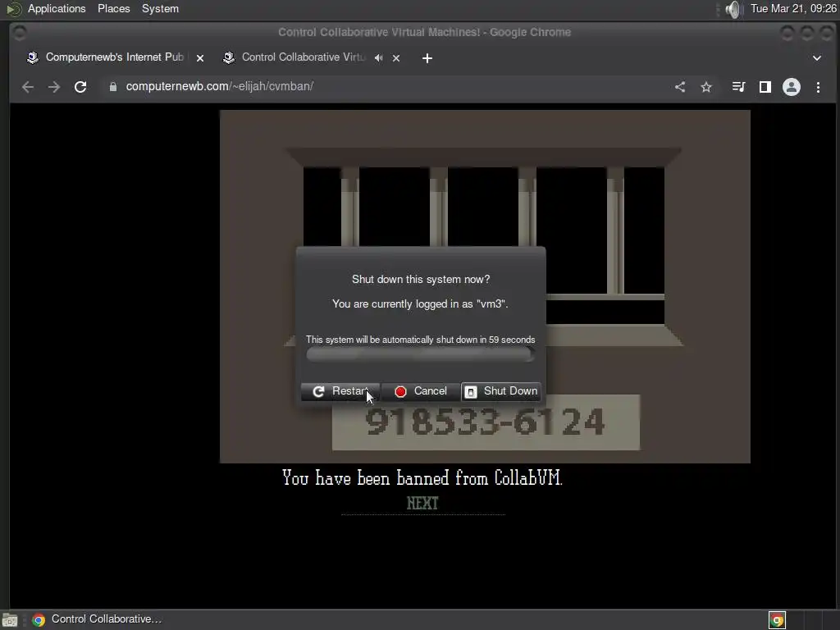Open the Applications menu
Viewport: 840px width, 630px height.
[x=57, y=8]
